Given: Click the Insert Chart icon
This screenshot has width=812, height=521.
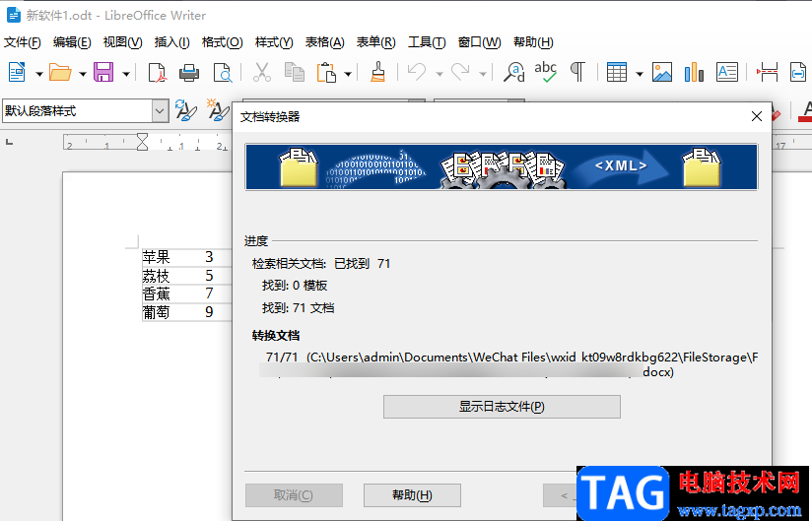Looking at the screenshot, I should pos(694,73).
